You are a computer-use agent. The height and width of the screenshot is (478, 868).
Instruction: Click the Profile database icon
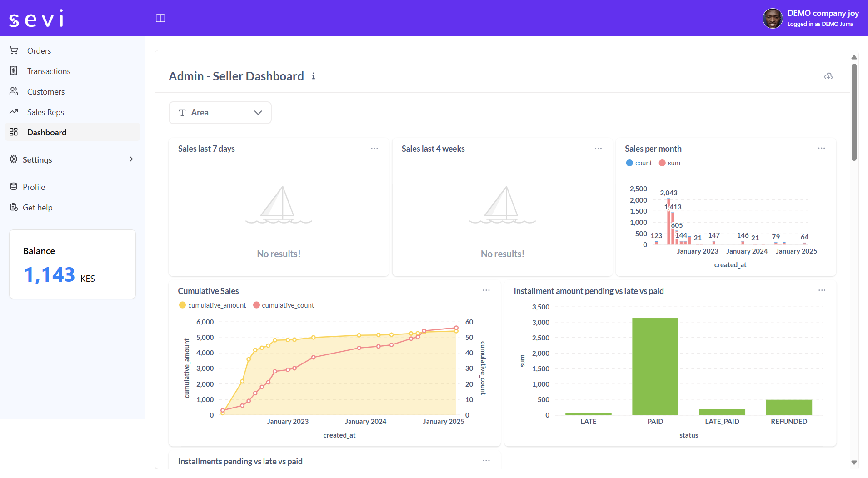pyautogui.click(x=14, y=187)
